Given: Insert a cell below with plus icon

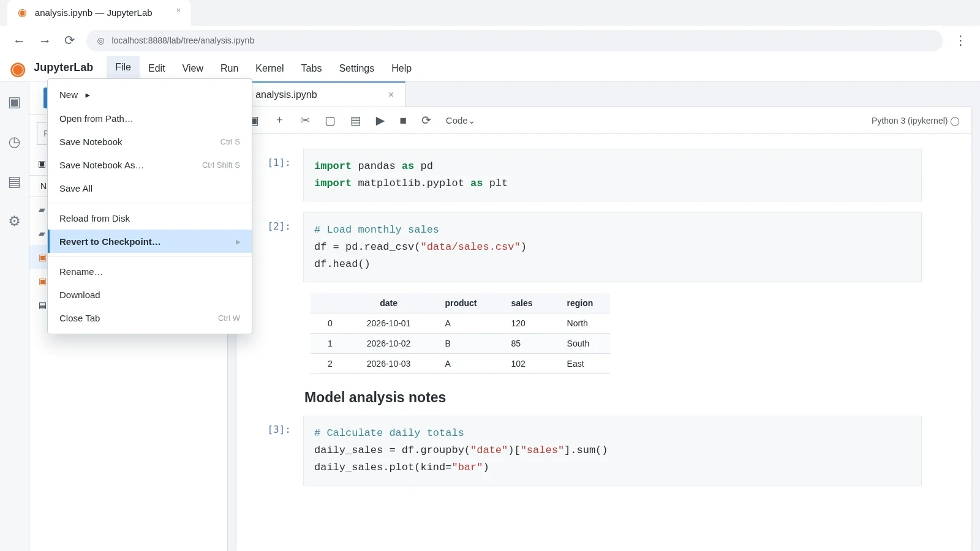Looking at the screenshot, I should pyautogui.click(x=279, y=121).
